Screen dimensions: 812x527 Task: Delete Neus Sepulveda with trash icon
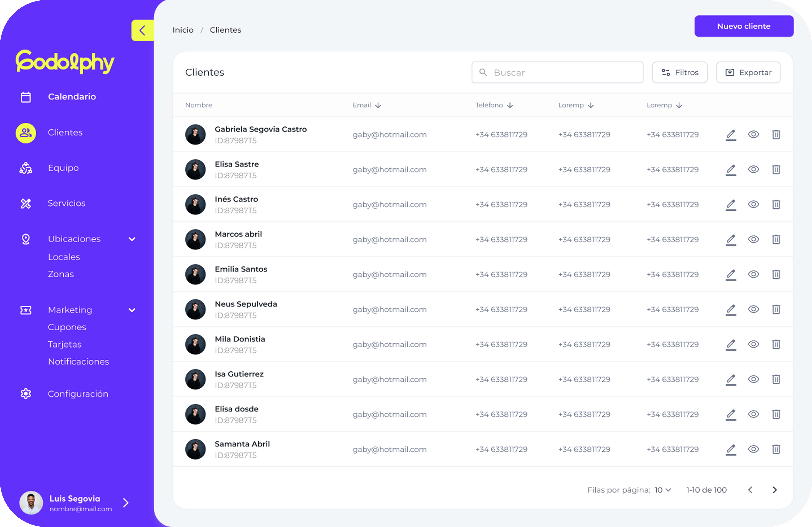pyautogui.click(x=776, y=310)
